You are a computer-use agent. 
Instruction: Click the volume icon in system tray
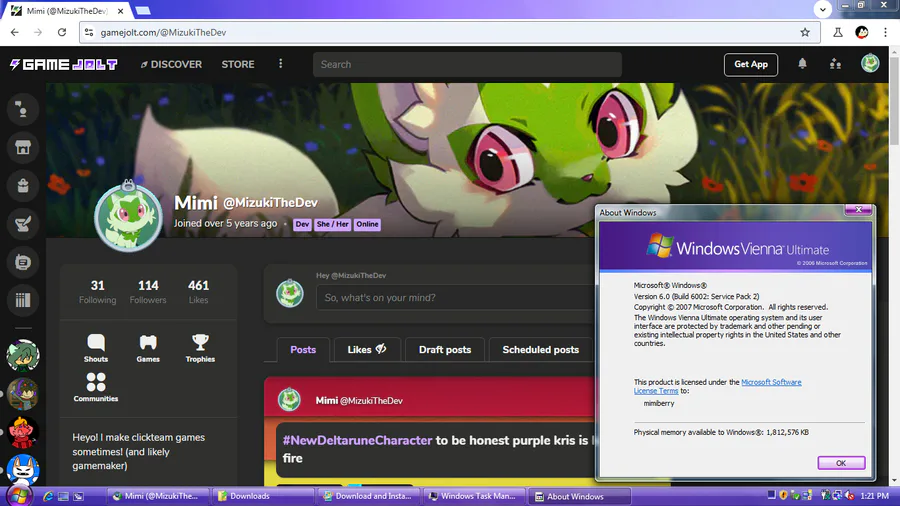849,496
